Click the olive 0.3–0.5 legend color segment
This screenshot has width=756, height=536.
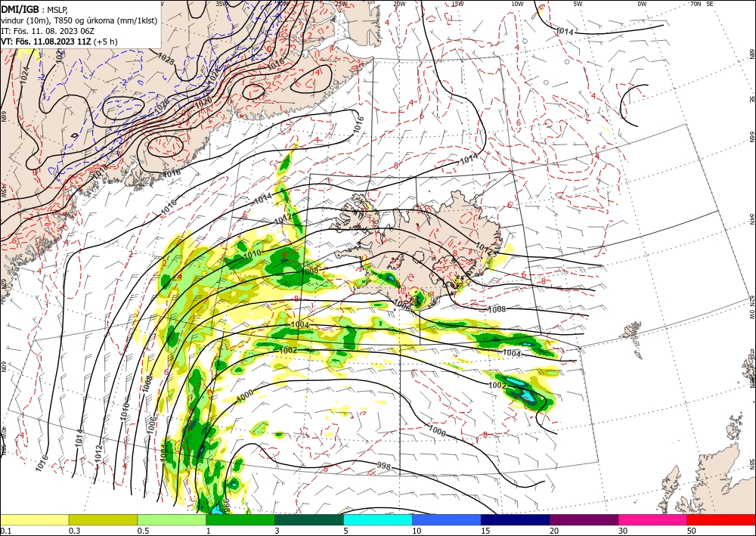click(x=103, y=519)
